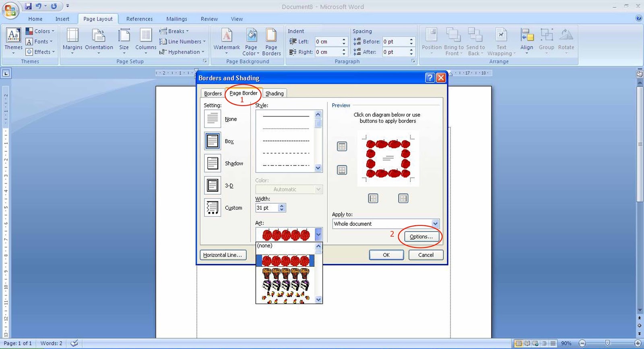Open page Size options
This screenshot has height=349, width=644.
124,41
